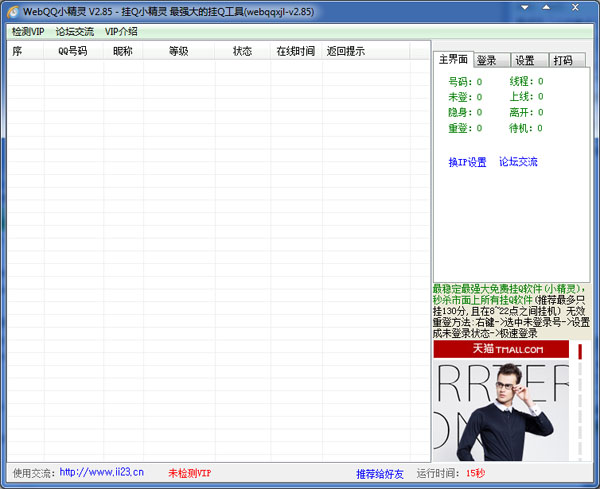This screenshot has height=489, width=600.
Task: Click the green 最稳定最强大免费挂Q软件 notice text
Action: point(509,294)
